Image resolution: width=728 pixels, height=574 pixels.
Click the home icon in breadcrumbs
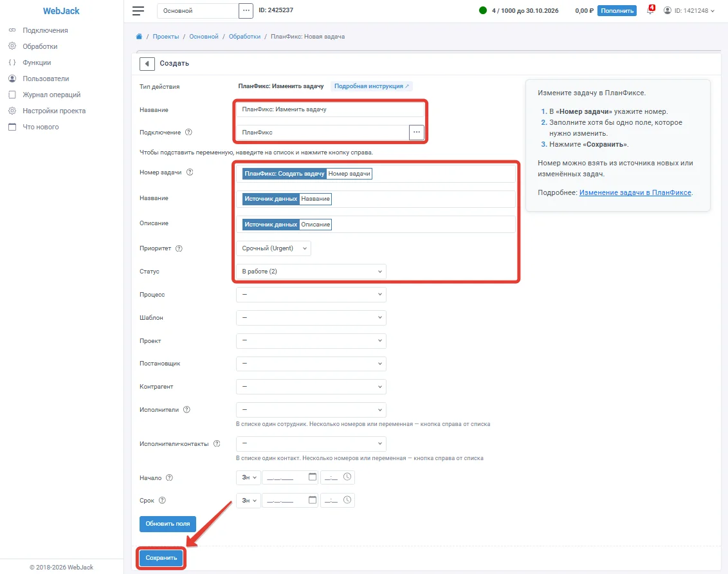point(139,37)
